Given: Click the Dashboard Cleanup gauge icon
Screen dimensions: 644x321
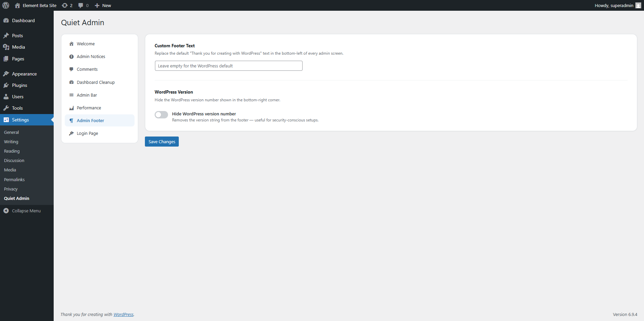Looking at the screenshot, I should coord(71,82).
